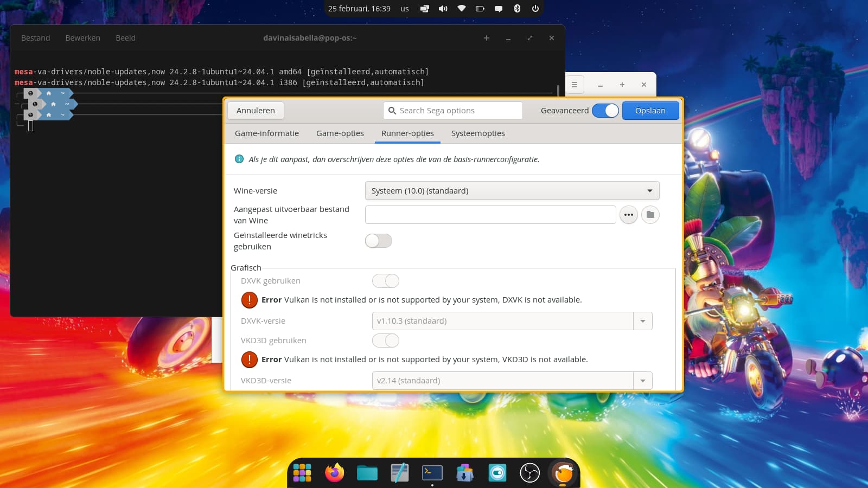
Task: Turn off the Geavanceerd switch
Action: (605, 111)
